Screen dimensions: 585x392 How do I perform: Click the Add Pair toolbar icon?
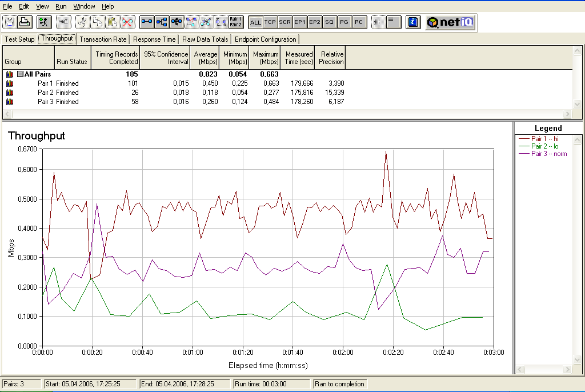[147, 22]
